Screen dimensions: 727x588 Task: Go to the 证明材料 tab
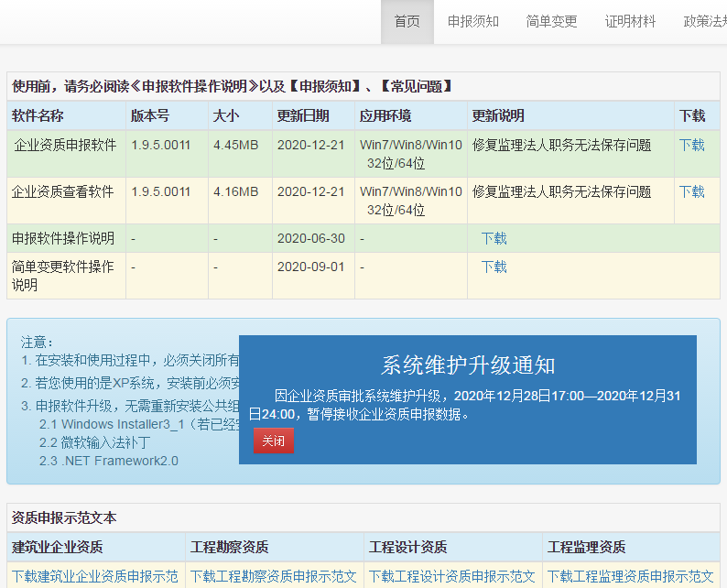click(x=631, y=22)
